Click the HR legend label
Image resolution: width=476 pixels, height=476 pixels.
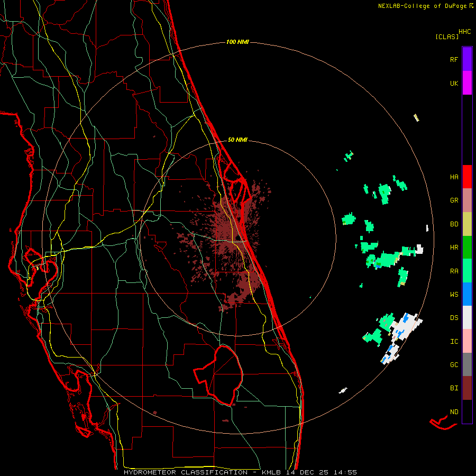[x=454, y=248]
